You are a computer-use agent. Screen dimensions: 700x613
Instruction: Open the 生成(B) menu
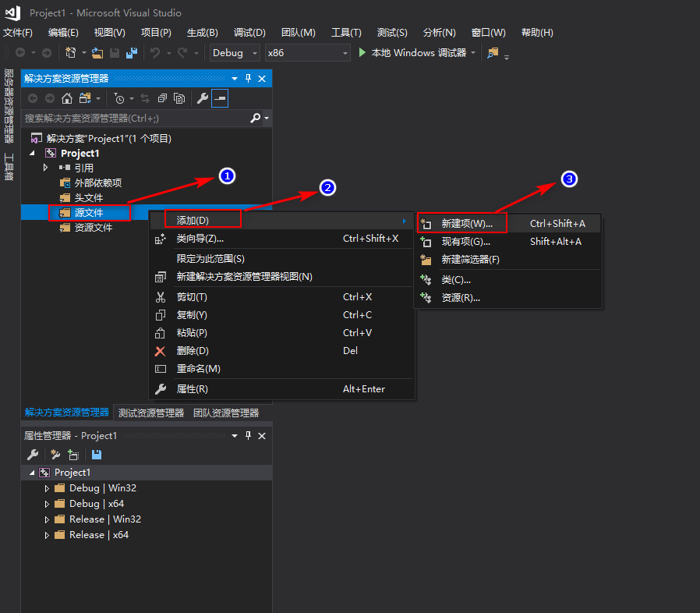click(x=202, y=33)
